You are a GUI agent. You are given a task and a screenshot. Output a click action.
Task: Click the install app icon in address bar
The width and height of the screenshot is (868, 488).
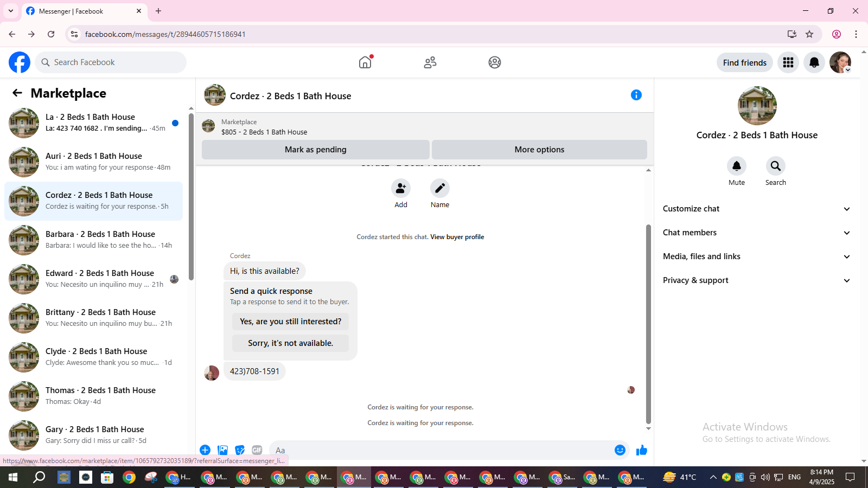click(792, 34)
